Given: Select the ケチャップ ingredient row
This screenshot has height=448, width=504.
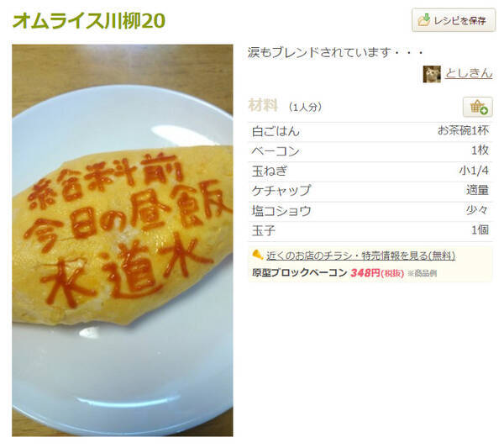Looking at the screenshot, I should click(370, 192).
